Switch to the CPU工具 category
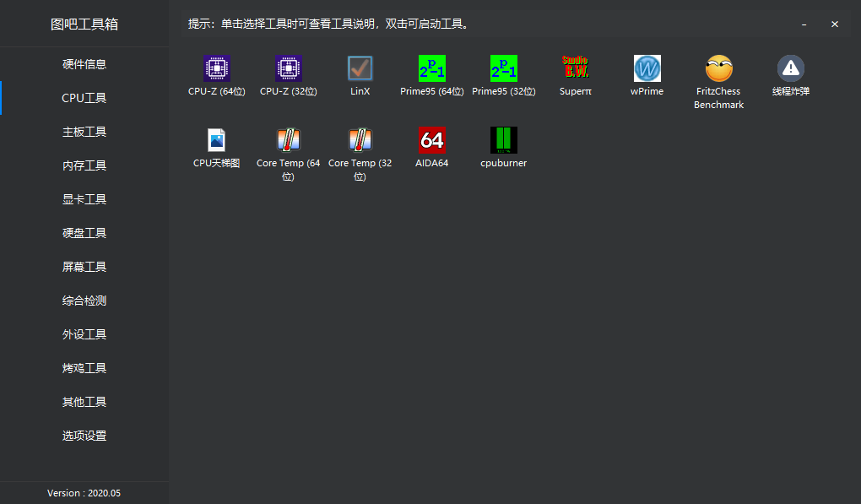The image size is (861, 504). pyautogui.click(x=84, y=98)
